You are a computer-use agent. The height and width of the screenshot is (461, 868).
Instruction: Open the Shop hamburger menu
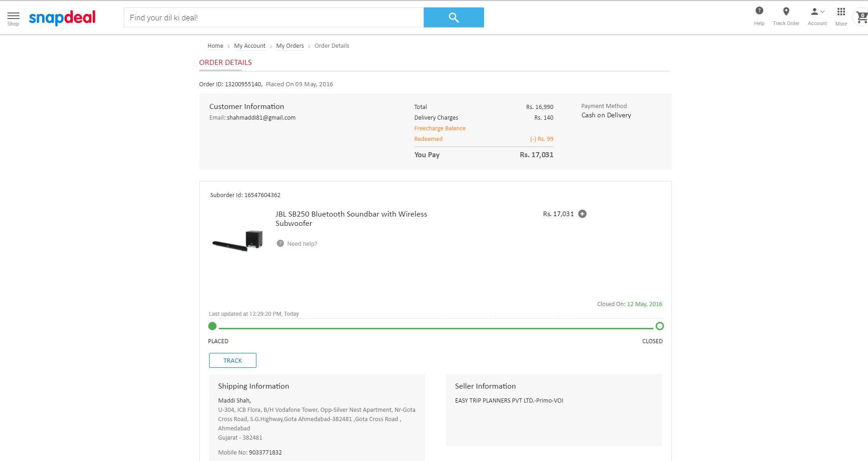13,18
